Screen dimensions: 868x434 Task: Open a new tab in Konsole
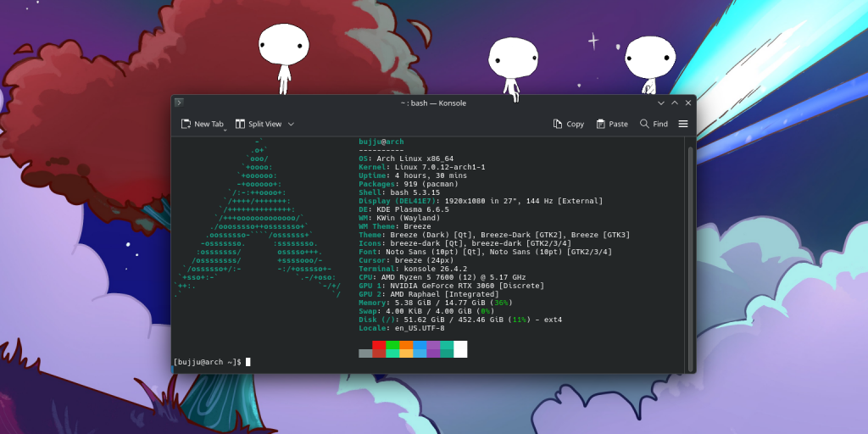pos(202,124)
